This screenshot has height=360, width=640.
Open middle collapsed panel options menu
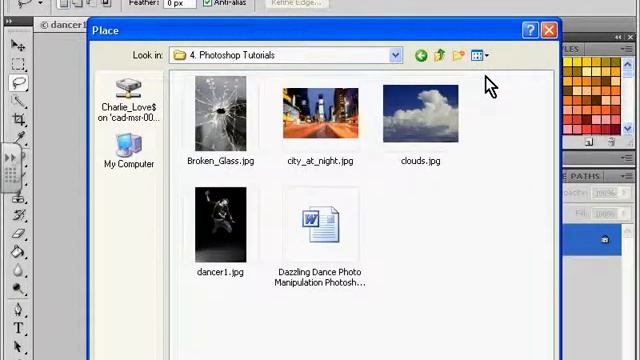[x=626, y=158]
